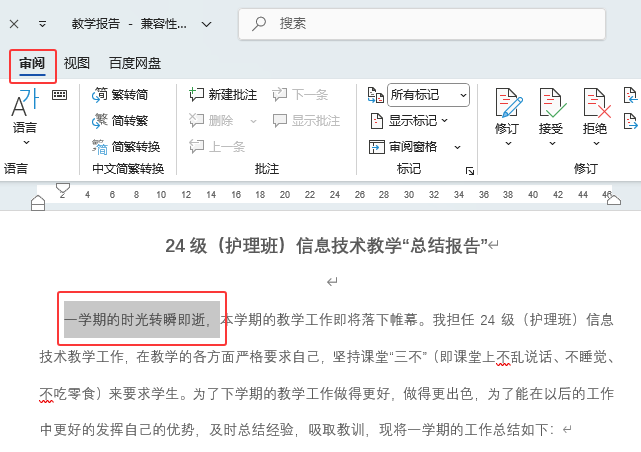This screenshot has width=641, height=452.
Task: Expand the 拒绝 dropdown arrow
Action: pyautogui.click(x=596, y=143)
